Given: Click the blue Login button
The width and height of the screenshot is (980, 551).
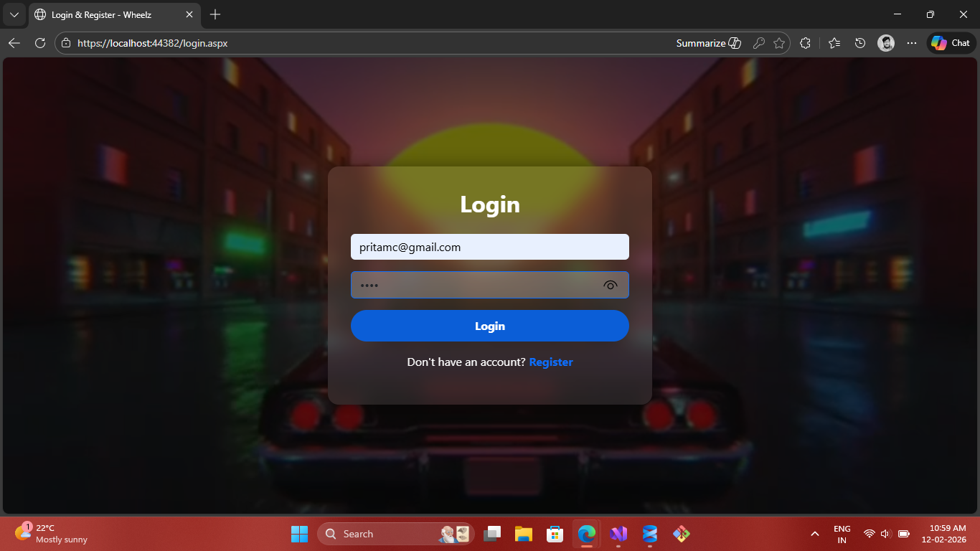Looking at the screenshot, I should (489, 326).
